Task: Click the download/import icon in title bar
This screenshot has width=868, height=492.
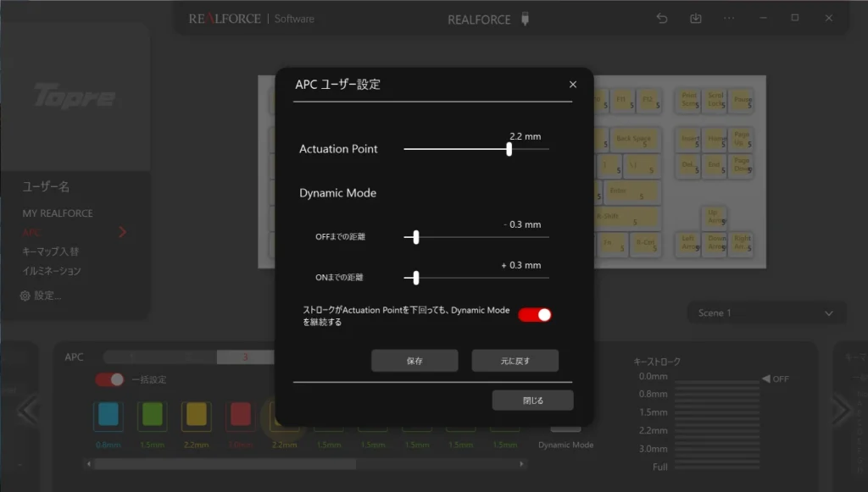Action: (x=695, y=19)
